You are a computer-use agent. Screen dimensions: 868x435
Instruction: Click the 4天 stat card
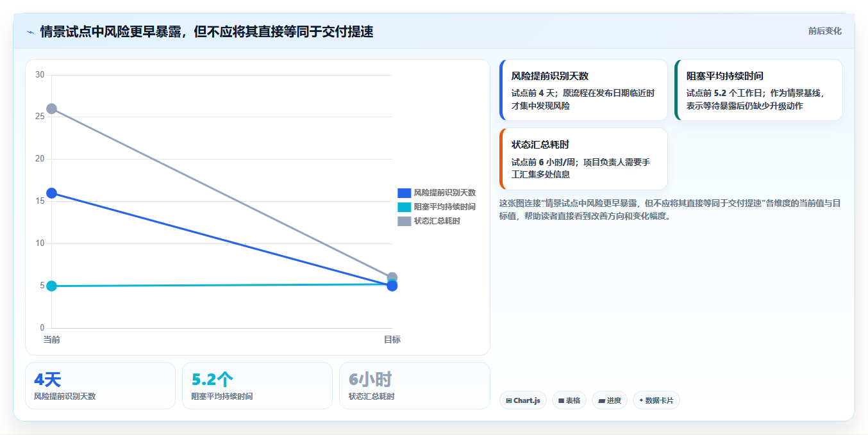(x=100, y=386)
